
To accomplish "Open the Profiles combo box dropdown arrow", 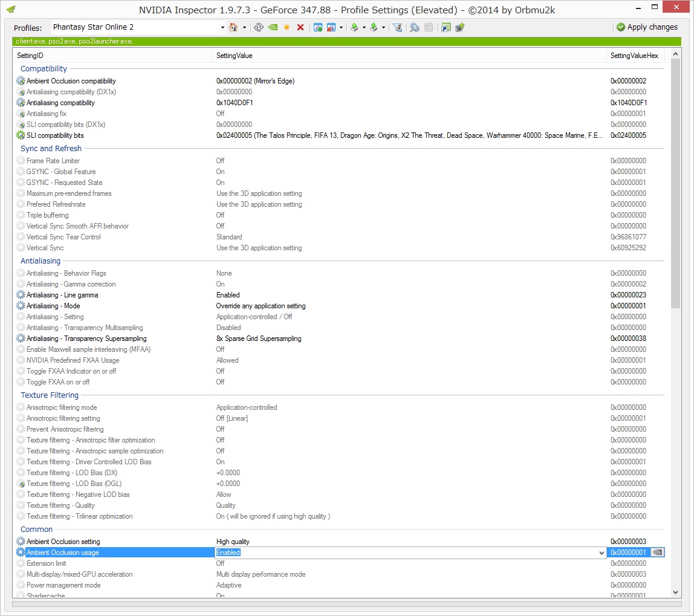I will 222,27.
